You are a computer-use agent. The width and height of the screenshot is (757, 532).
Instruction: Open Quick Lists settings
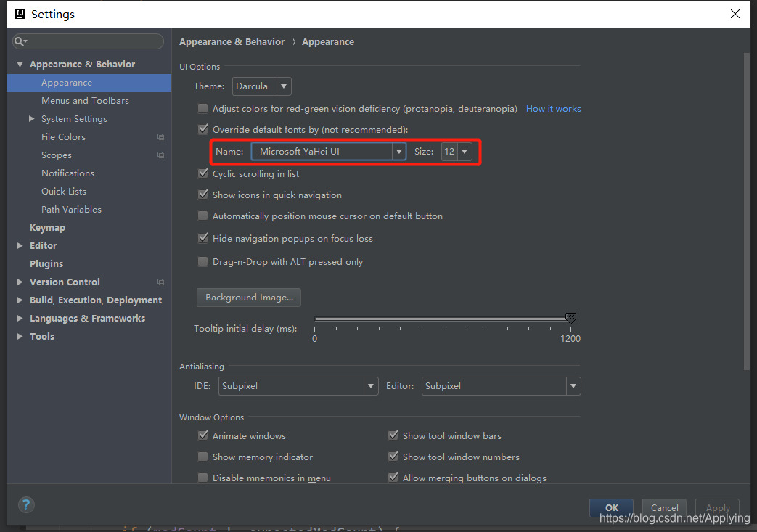point(64,191)
